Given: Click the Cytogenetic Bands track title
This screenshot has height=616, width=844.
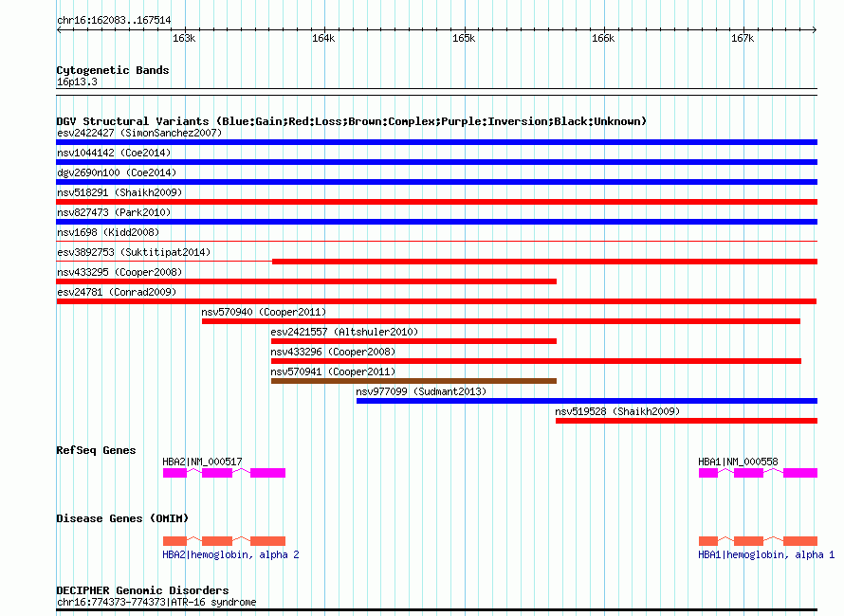Looking at the screenshot, I should [x=113, y=70].
